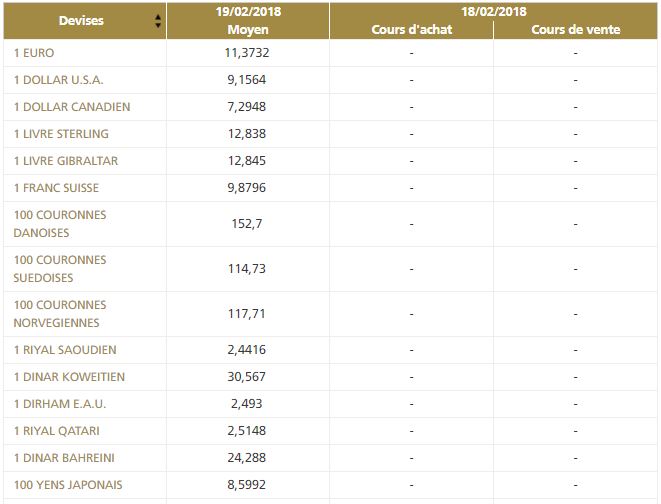
Task: Select the 19/02/2018 Moyen column header
Action: pos(247,20)
